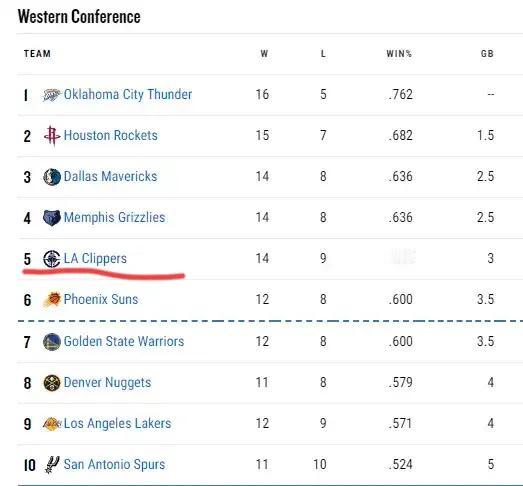523x486 pixels.
Task: Visit the Los Angeles Lakers team link
Action: [x=117, y=423]
